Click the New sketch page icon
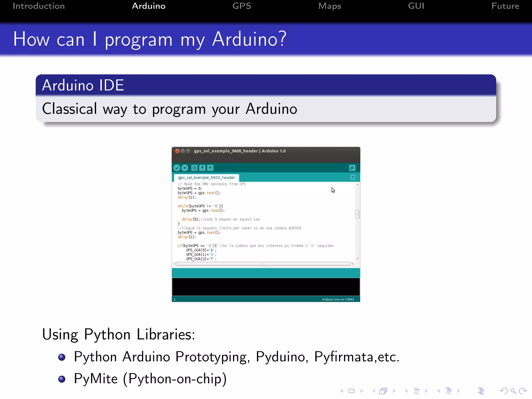The image size is (532, 399). tap(194, 168)
